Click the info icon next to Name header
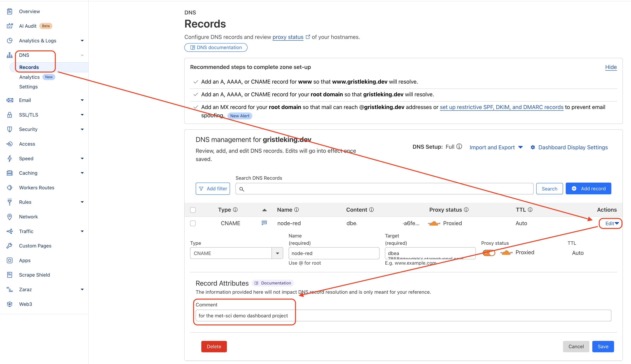This screenshot has width=631, height=364. [296, 210]
